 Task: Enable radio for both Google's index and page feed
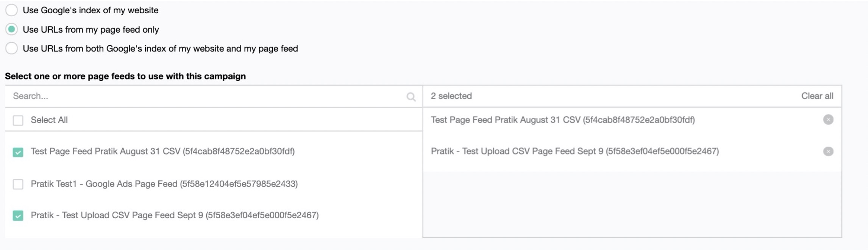pos(11,48)
